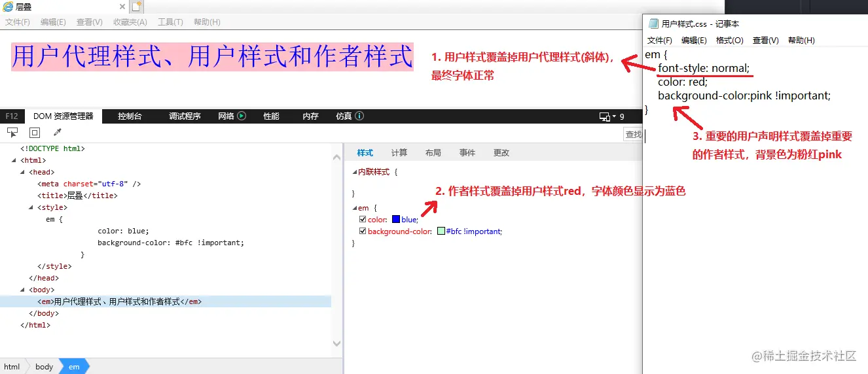Pick the color picker eyedropper tool
868x374 pixels.
pyautogui.click(x=57, y=132)
